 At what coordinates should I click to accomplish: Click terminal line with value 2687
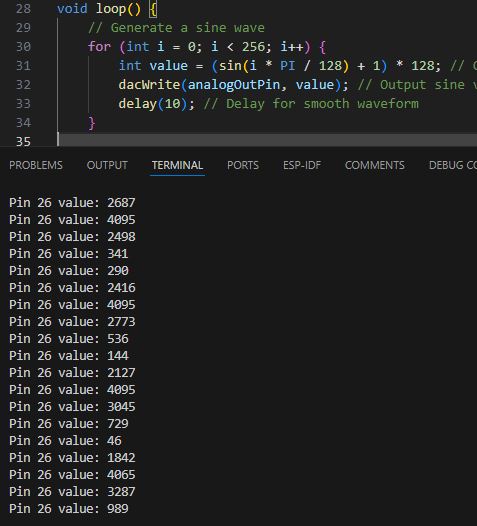click(x=72, y=203)
